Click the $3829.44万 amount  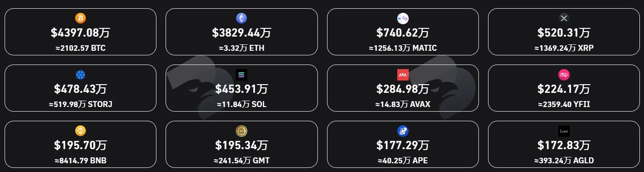241,33
